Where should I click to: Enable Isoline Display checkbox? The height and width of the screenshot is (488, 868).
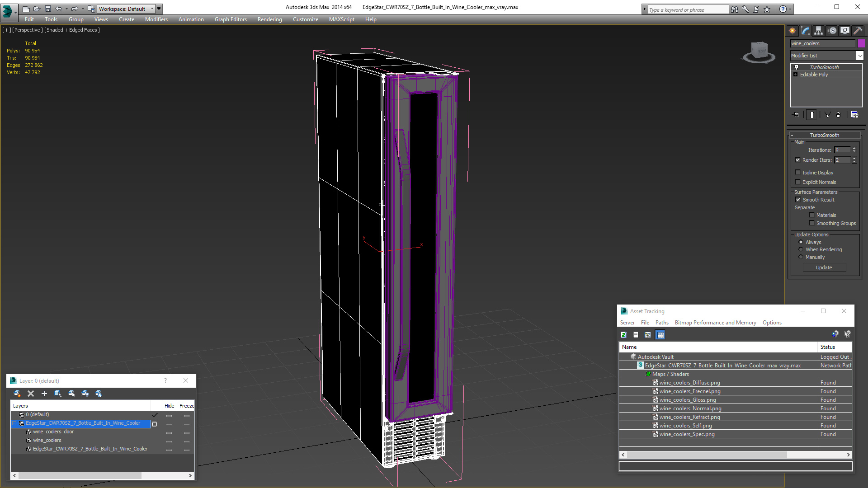click(798, 173)
